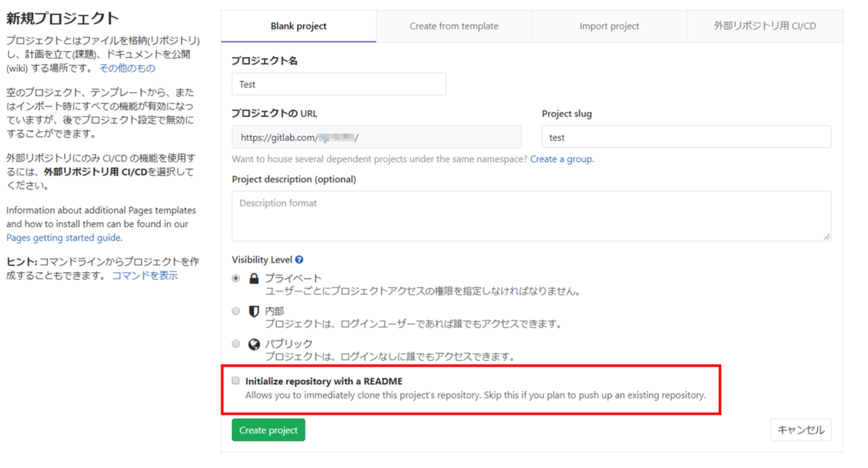The height and width of the screenshot is (468, 868).
Task: Check Initialize repository with a README
Action: [235, 380]
